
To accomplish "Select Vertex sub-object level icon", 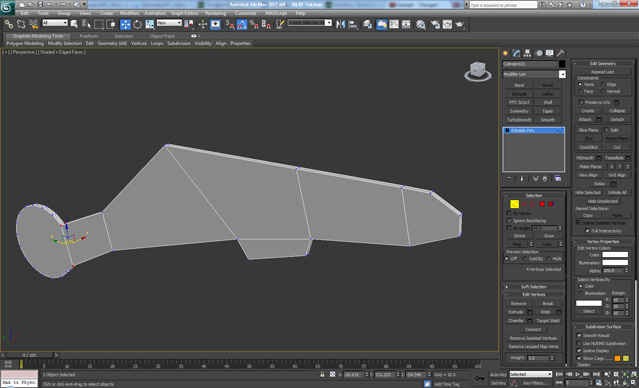I will [x=514, y=204].
